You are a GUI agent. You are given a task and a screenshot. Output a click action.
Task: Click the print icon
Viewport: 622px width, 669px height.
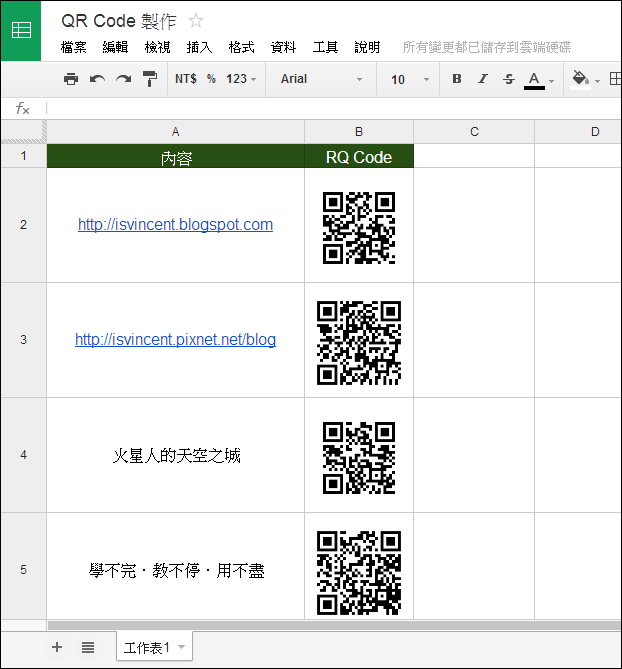click(71, 79)
